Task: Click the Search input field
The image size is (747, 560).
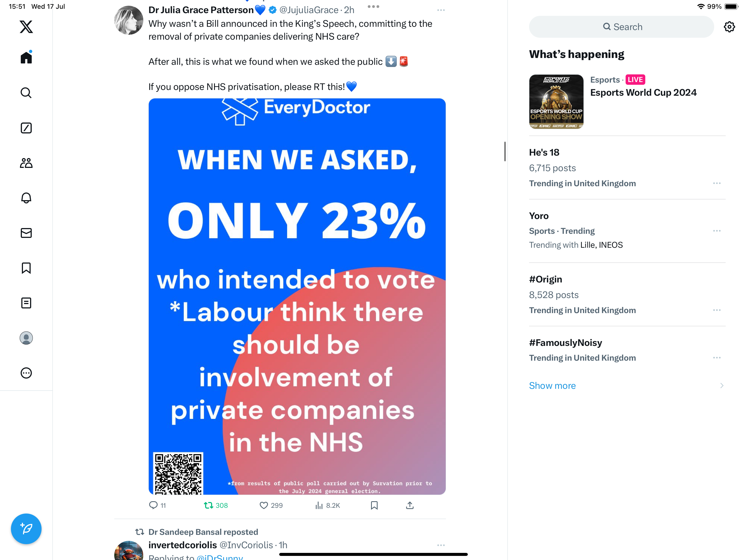Action: [621, 27]
